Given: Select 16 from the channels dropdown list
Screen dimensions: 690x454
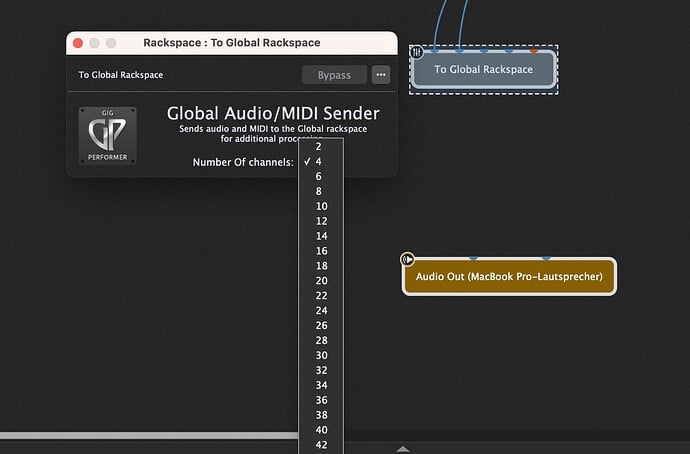Looking at the screenshot, I should click(320, 251).
